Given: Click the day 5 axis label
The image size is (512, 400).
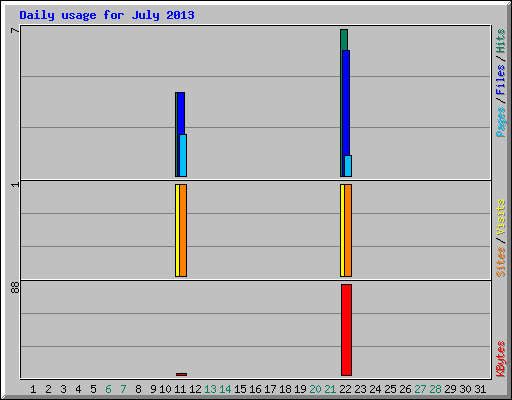Looking at the screenshot, I should coord(93,389).
